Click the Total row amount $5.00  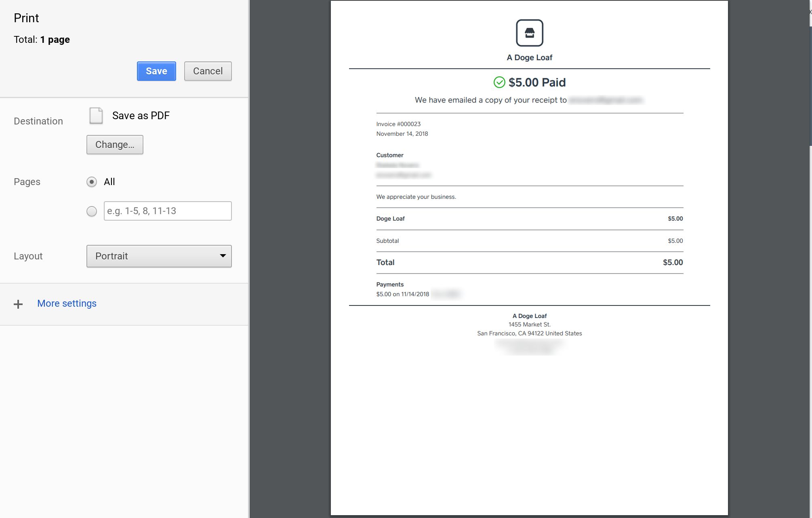click(673, 262)
